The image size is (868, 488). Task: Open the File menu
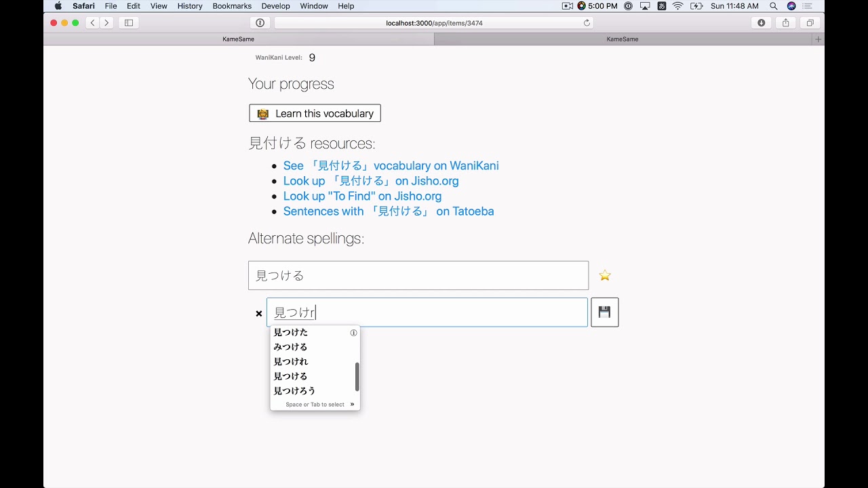(x=111, y=6)
